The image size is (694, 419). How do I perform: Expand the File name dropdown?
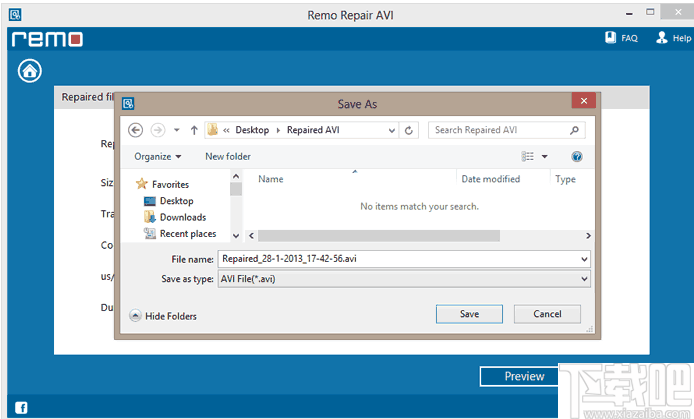(x=584, y=259)
